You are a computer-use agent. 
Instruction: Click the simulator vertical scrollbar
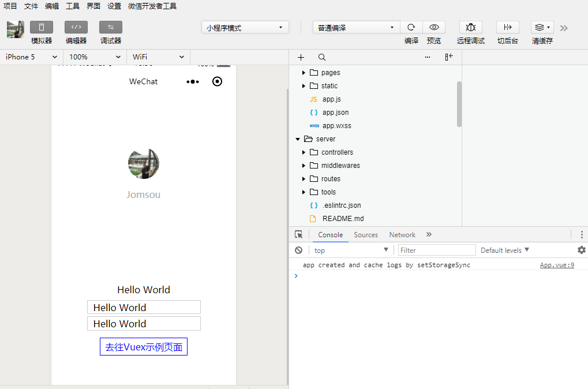[x=288, y=236]
